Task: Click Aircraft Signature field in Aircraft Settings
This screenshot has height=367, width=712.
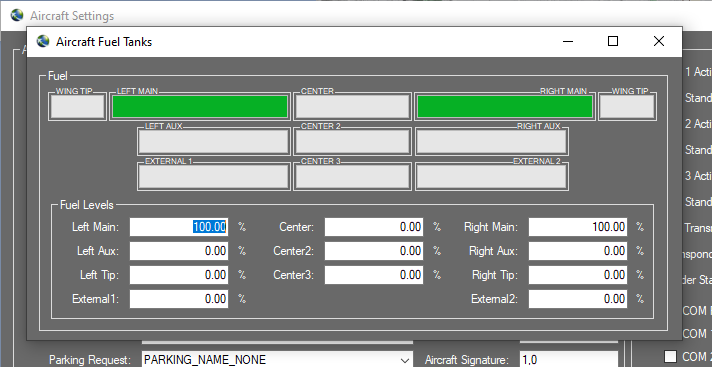Action: pos(569,360)
